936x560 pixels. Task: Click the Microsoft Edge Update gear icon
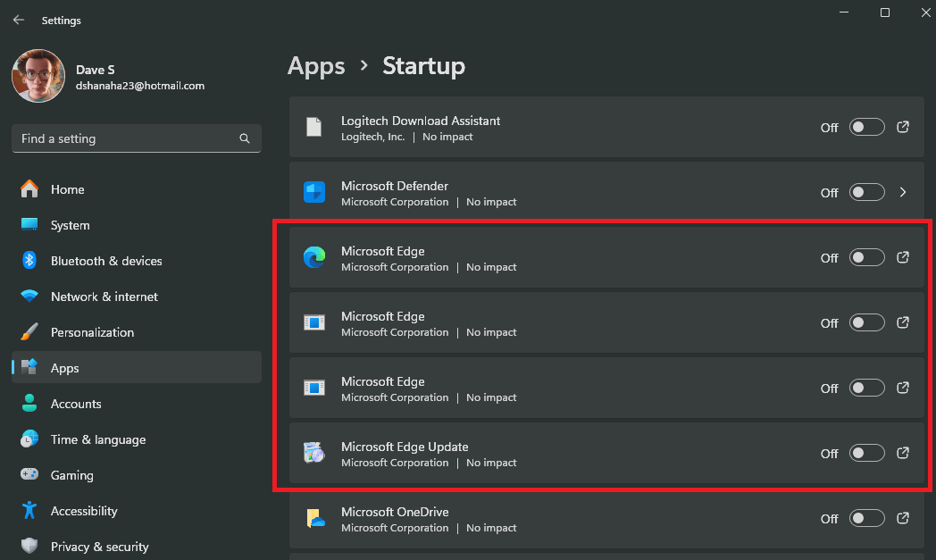click(314, 453)
